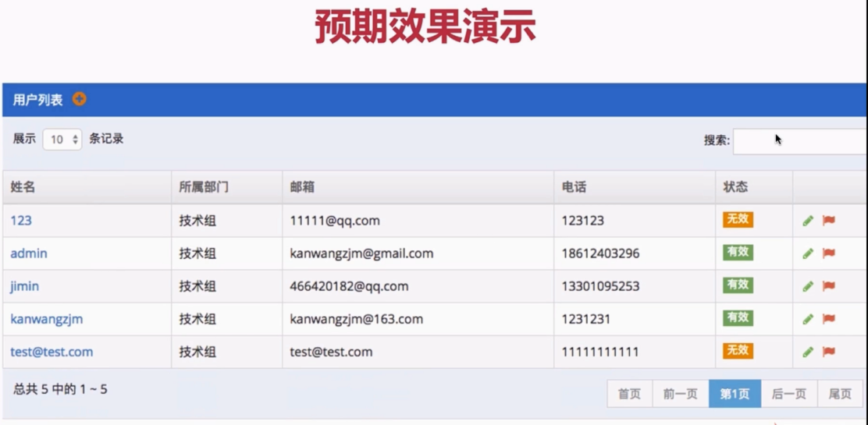Select the email kanwangzjm@gmail.com
Screen dimensions: 868x425
pos(361,253)
